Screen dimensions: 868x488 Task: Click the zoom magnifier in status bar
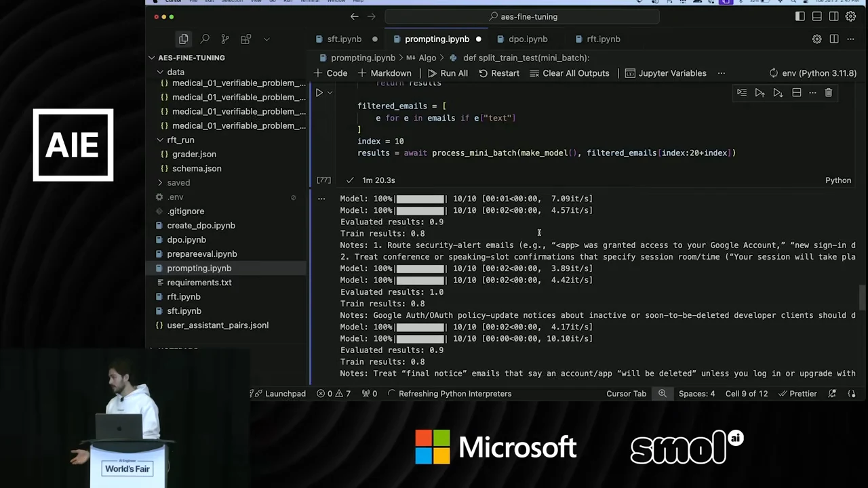point(663,394)
